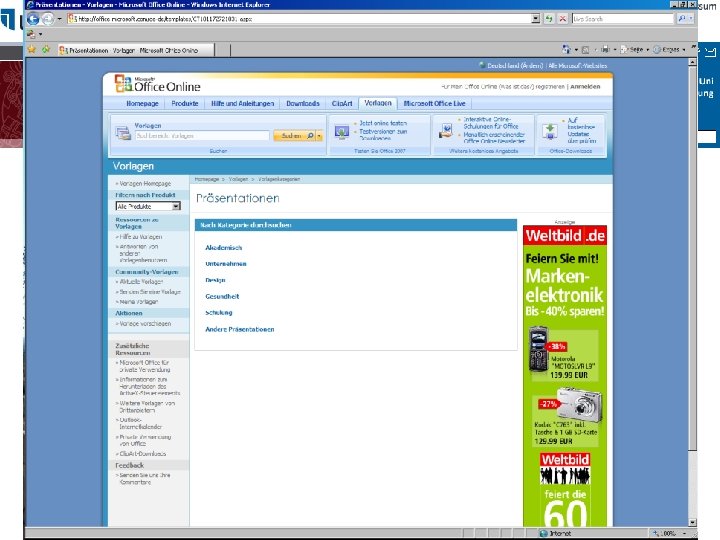Select the Vorlagen navigation tab
The height and width of the screenshot is (540, 720).
click(x=378, y=103)
